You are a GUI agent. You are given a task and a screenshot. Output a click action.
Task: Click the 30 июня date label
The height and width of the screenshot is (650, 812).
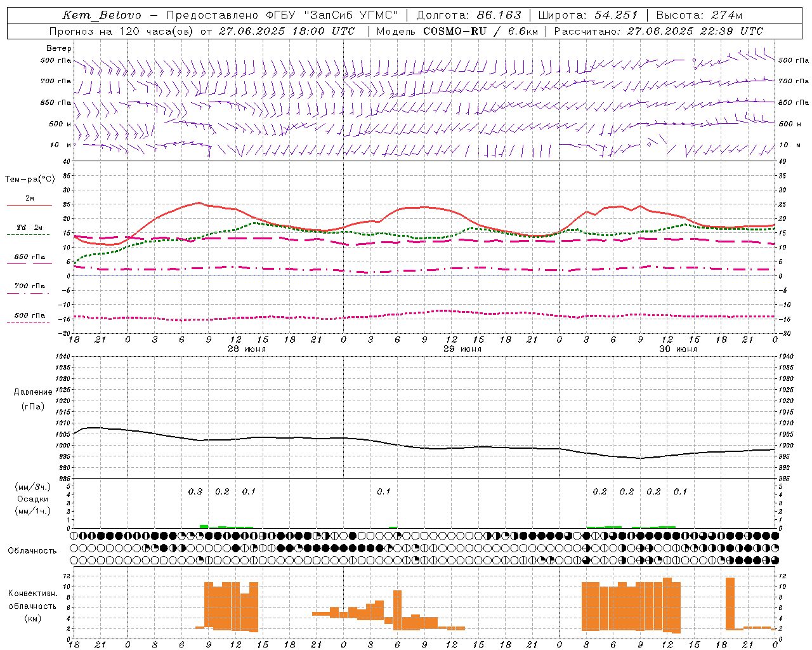[x=678, y=349]
